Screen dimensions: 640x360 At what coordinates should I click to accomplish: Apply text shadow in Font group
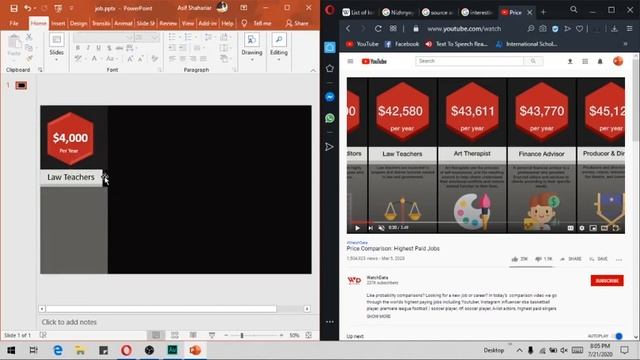109,48
